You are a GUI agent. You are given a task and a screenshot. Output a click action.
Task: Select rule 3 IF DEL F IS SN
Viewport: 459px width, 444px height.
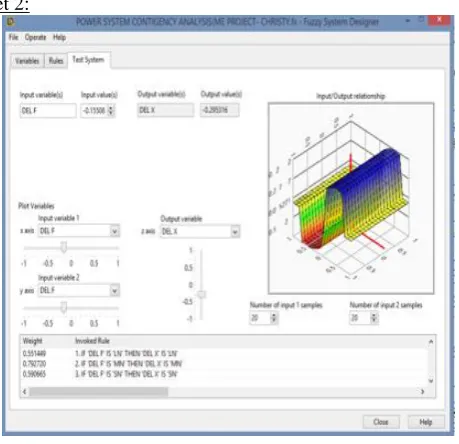pos(126,374)
